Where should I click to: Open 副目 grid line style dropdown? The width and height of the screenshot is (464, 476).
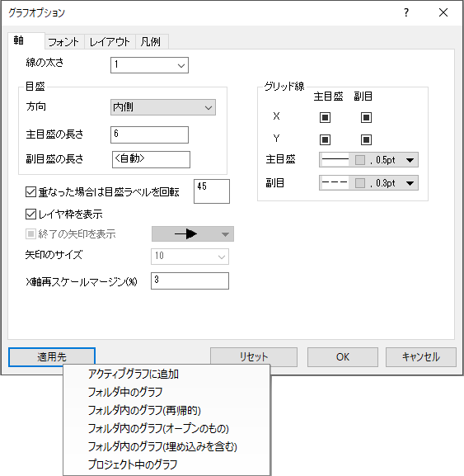tap(368, 183)
